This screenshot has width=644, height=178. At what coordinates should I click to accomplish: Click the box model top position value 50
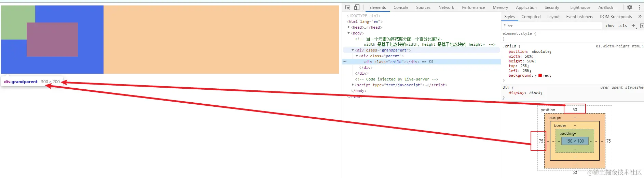(x=575, y=110)
